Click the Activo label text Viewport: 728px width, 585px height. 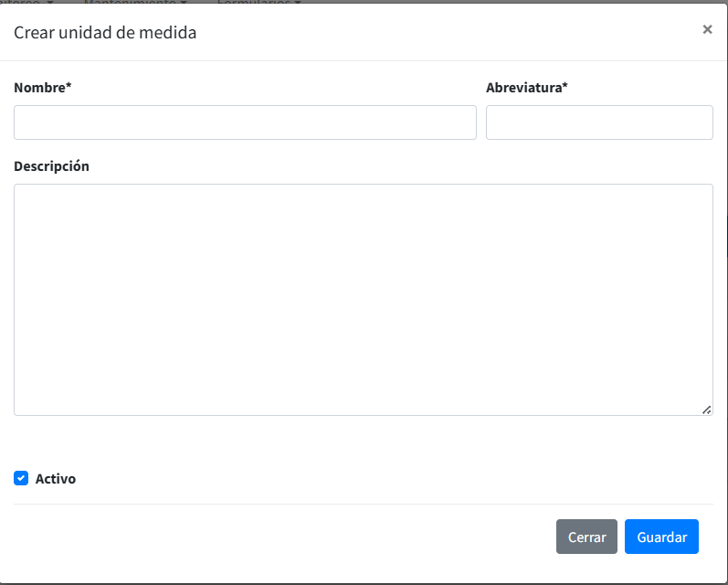point(56,478)
